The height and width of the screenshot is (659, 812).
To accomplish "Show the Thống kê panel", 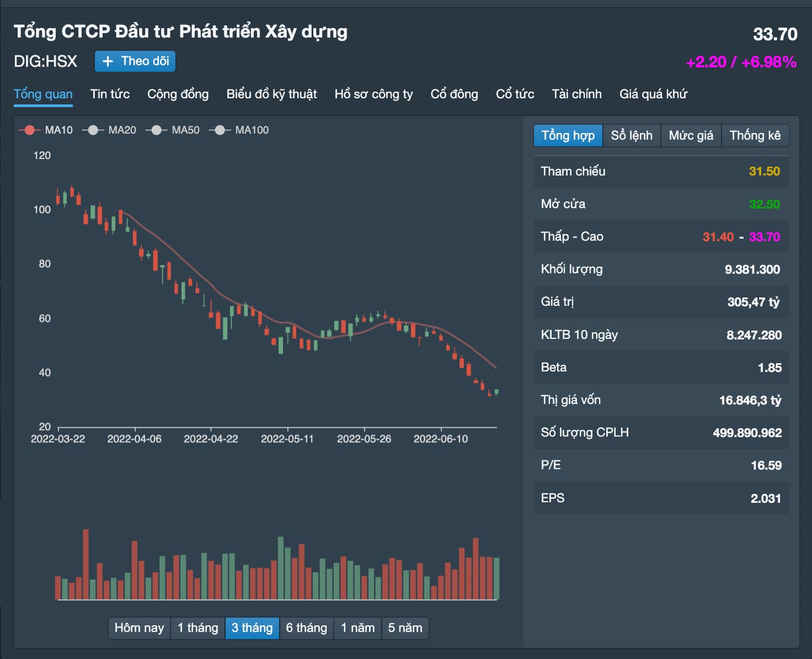I will [x=755, y=136].
